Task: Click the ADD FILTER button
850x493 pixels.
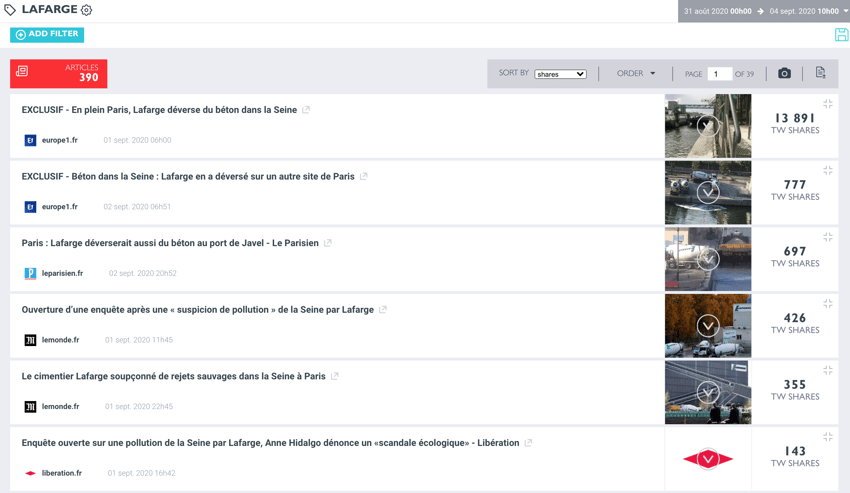Action: [x=47, y=34]
